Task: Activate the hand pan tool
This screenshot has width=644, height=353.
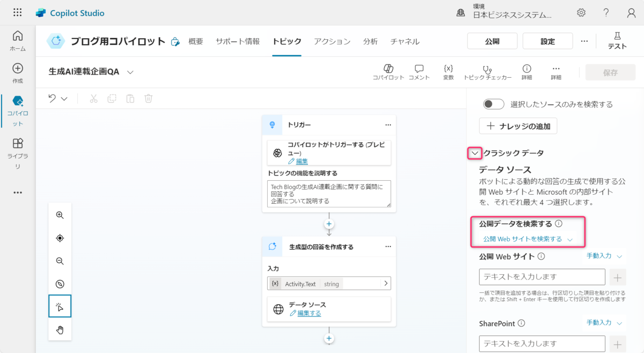Action: click(x=60, y=329)
